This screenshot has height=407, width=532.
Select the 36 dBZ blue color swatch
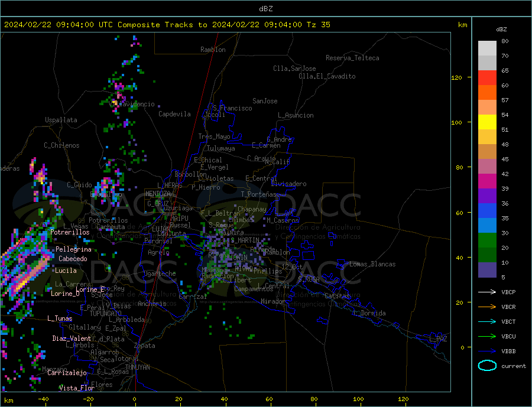(x=487, y=211)
